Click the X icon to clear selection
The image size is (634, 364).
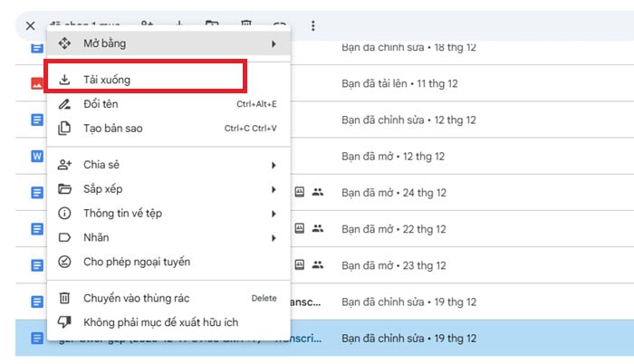click(x=31, y=26)
